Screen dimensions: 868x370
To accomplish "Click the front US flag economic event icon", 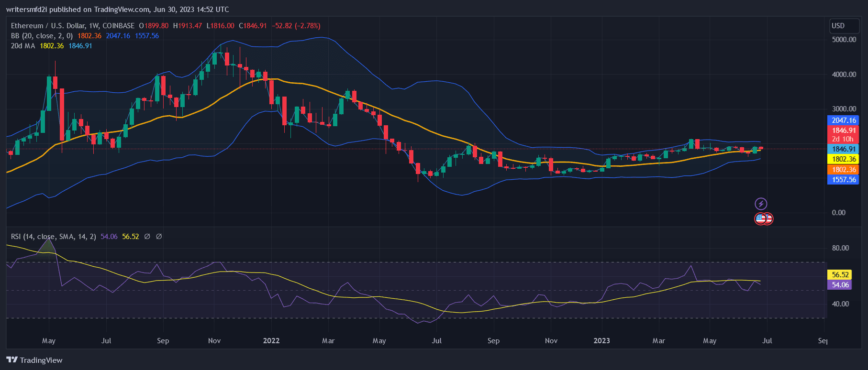I will [x=760, y=219].
